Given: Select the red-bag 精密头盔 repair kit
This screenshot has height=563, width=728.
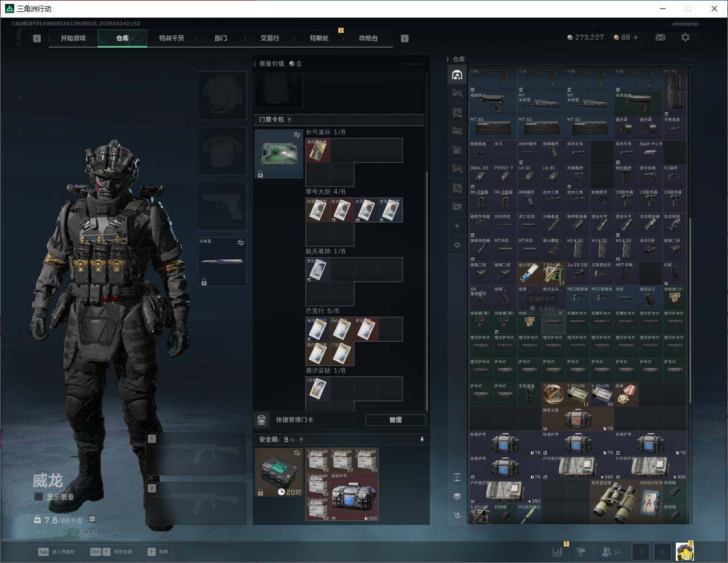Looking at the screenshot, I should [578, 419].
